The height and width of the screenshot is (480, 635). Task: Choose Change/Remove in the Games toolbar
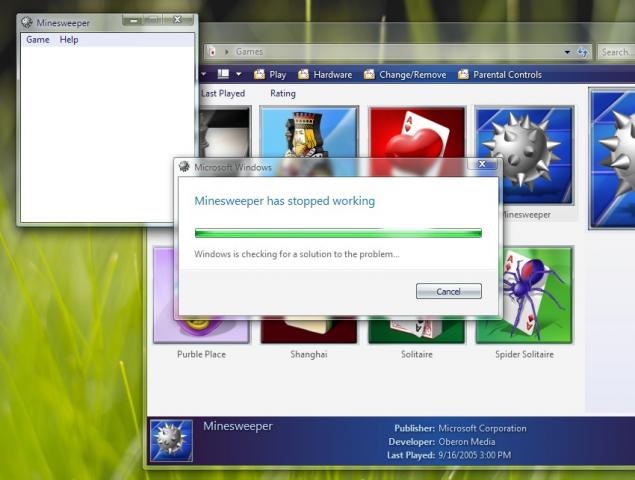pos(405,75)
